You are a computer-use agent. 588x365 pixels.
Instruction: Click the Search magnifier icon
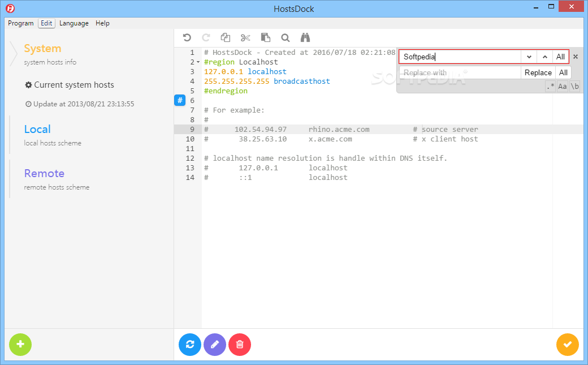286,38
